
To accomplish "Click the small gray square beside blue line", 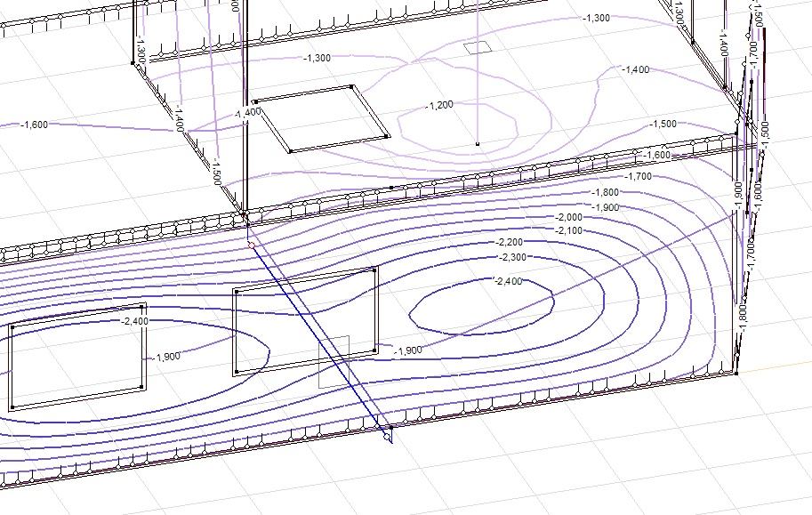I will pyautogui.click(x=334, y=362).
